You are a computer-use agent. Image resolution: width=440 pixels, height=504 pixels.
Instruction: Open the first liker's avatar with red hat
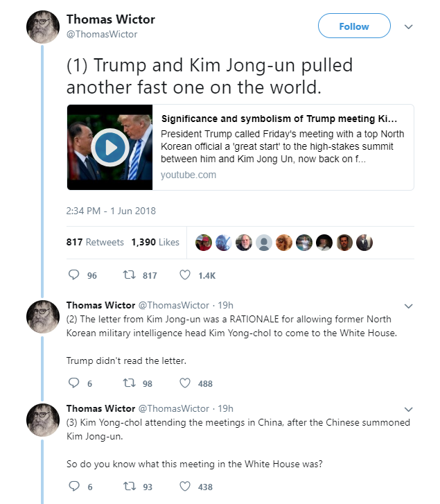click(204, 243)
